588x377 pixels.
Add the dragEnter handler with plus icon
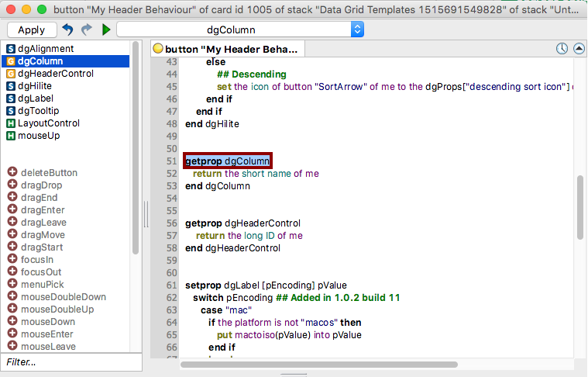point(12,209)
